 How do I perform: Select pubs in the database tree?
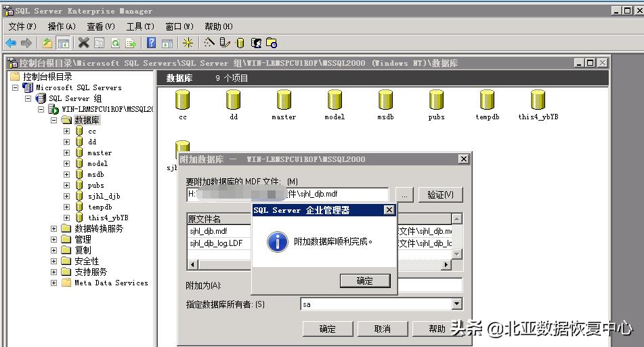point(95,186)
